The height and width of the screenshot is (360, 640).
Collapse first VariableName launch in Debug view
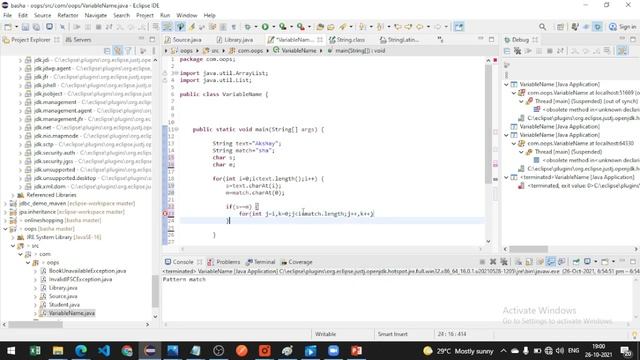pos(507,84)
